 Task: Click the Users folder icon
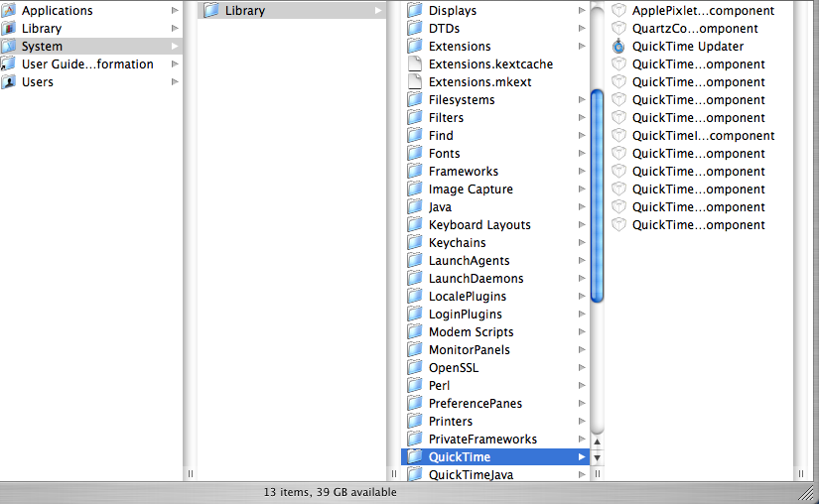point(8,82)
